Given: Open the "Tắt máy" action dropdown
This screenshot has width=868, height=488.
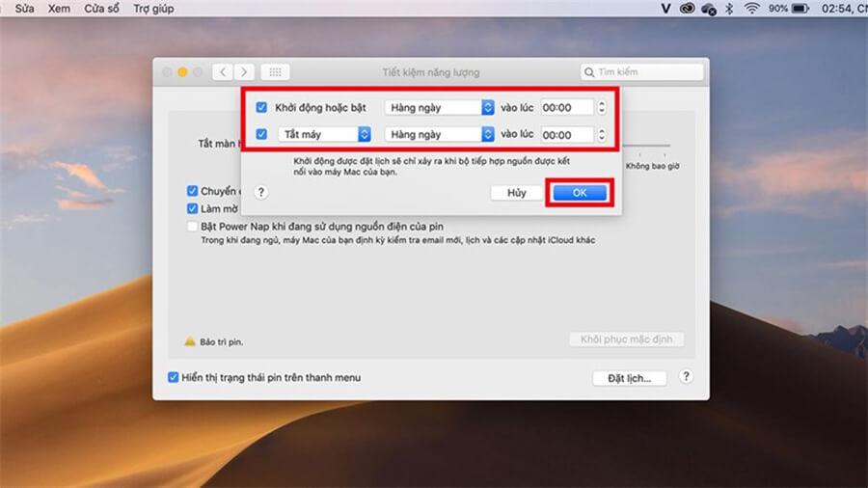Looking at the screenshot, I should click(x=324, y=134).
